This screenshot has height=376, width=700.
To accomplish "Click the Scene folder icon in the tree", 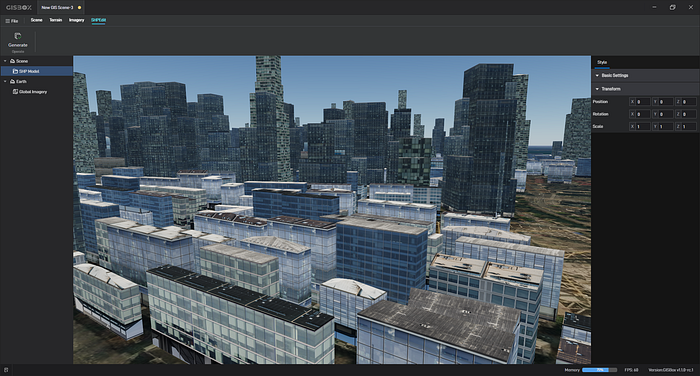I will 12,61.
